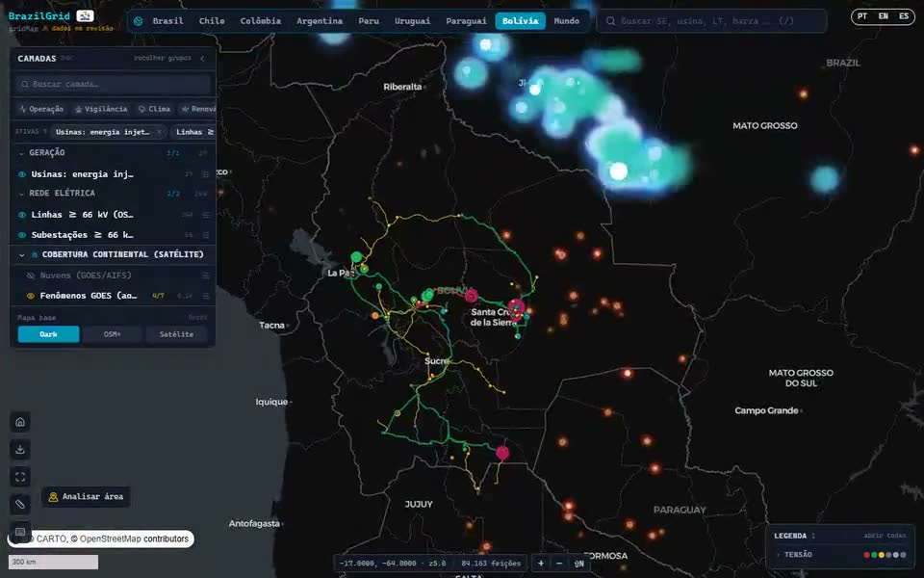Remove the Usinas: energia injet chip
The height and width of the screenshot is (578, 924).
coord(159,132)
